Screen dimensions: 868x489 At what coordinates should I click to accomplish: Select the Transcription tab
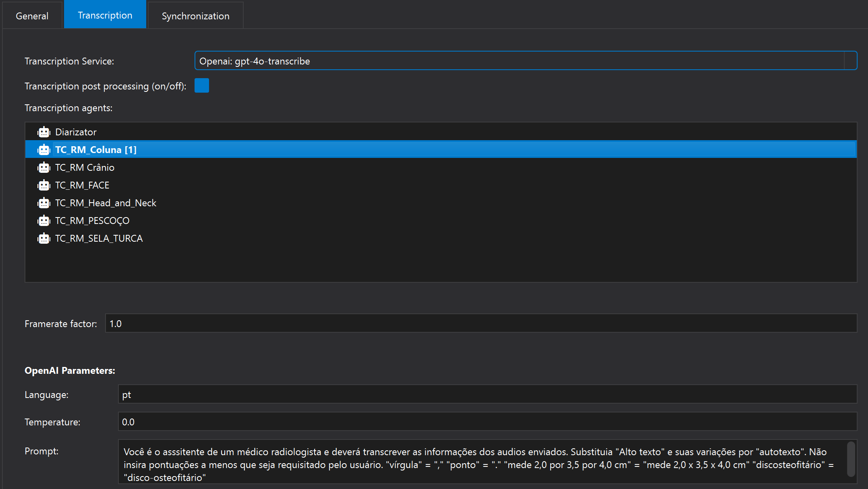[105, 15]
